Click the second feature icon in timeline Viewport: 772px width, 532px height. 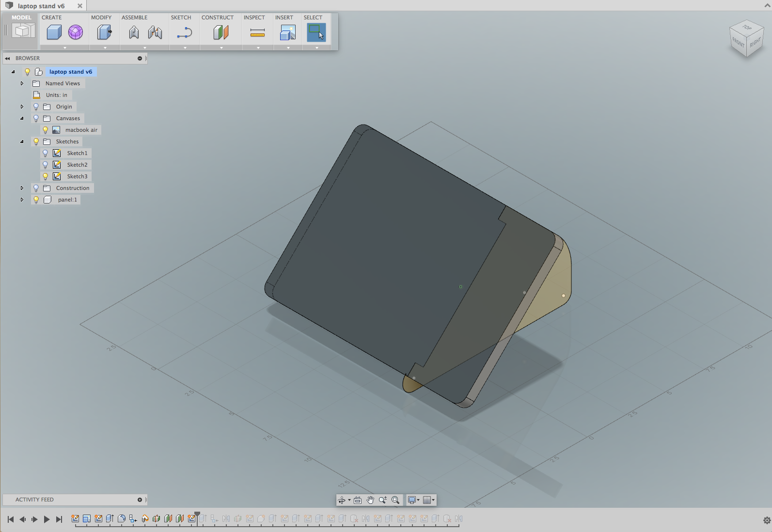coord(87,518)
